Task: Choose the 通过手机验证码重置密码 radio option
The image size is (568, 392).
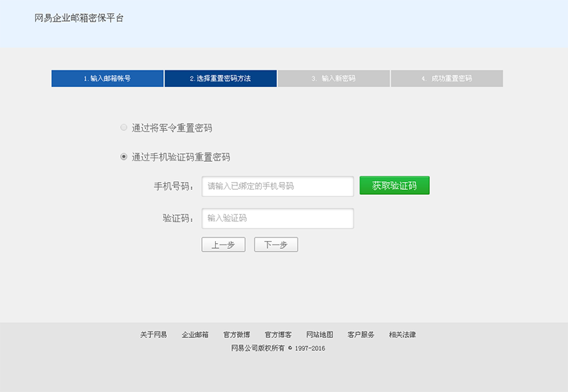Action: coord(124,157)
